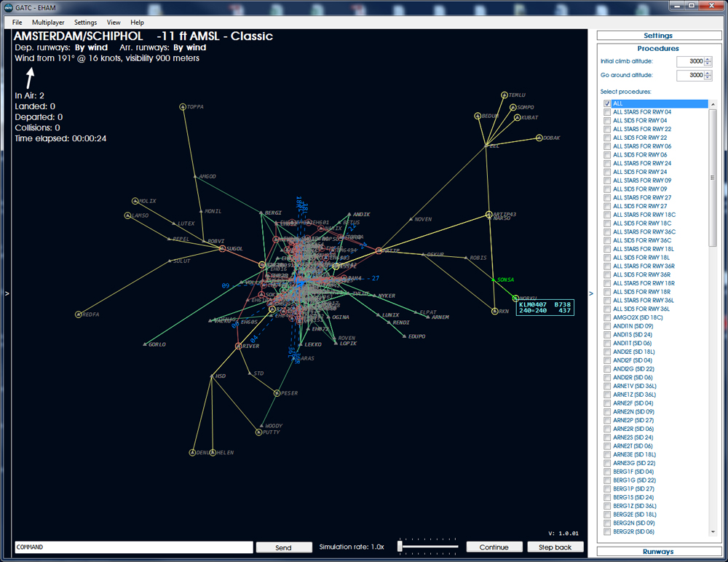Click the KUBAT waypoint marker
Image resolution: width=728 pixels, height=562 pixels.
click(x=517, y=117)
